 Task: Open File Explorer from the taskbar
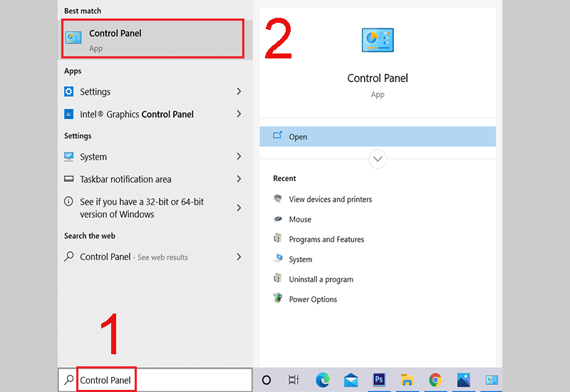[407, 380]
